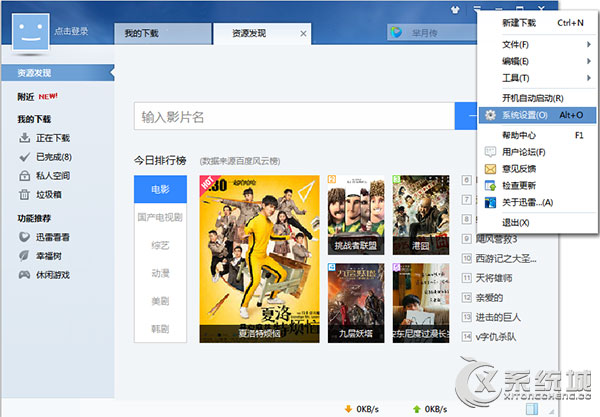Select the 韩剧 ranking category

point(160,329)
